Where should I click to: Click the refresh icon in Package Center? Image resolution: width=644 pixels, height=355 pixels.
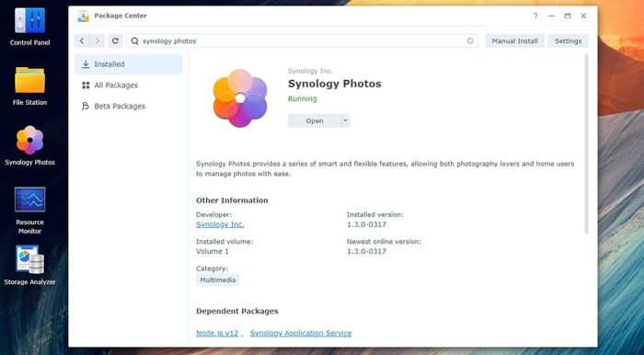point(115,41)
